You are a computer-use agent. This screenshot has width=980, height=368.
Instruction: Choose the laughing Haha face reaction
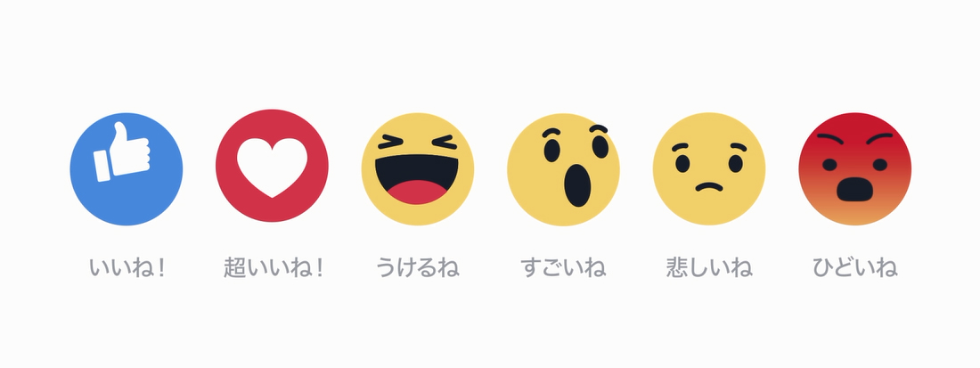tap(418, 168)
